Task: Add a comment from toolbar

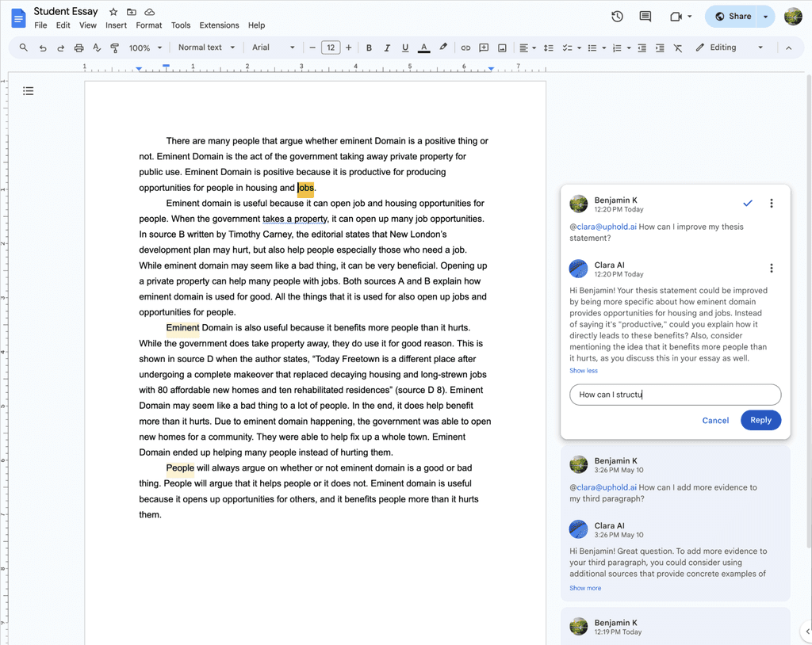Action: 484,48
